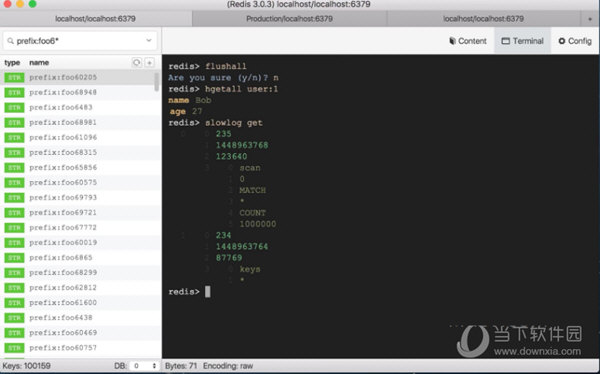The width and height of the screenshot is (600, 374).
Task: Click the prefix:foo6* search field
Action: point(80,41)
